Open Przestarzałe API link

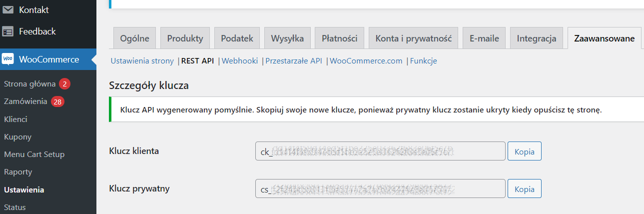pyautogui.click(x=294, y=61)
